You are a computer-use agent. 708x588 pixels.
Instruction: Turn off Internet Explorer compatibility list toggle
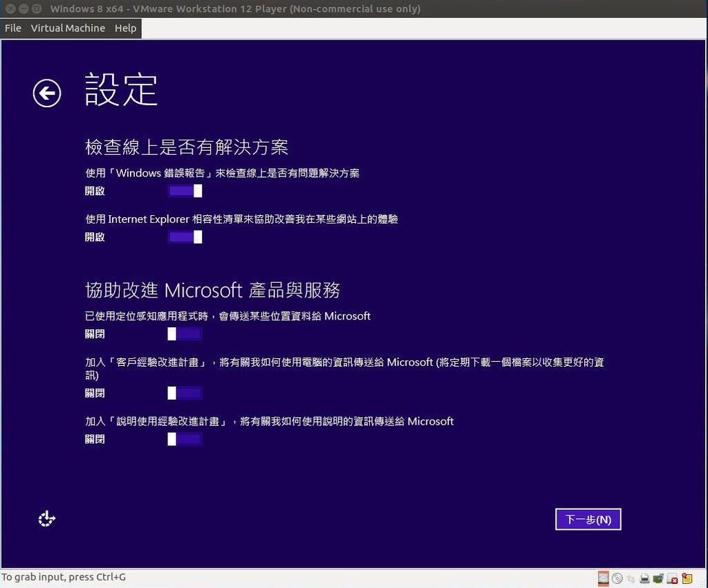[x=185, y=237]
